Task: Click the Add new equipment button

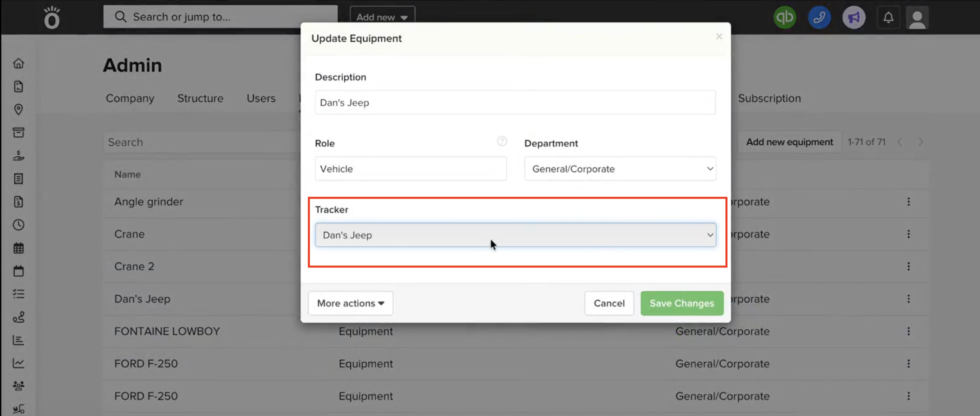Action: pos(789,142)
